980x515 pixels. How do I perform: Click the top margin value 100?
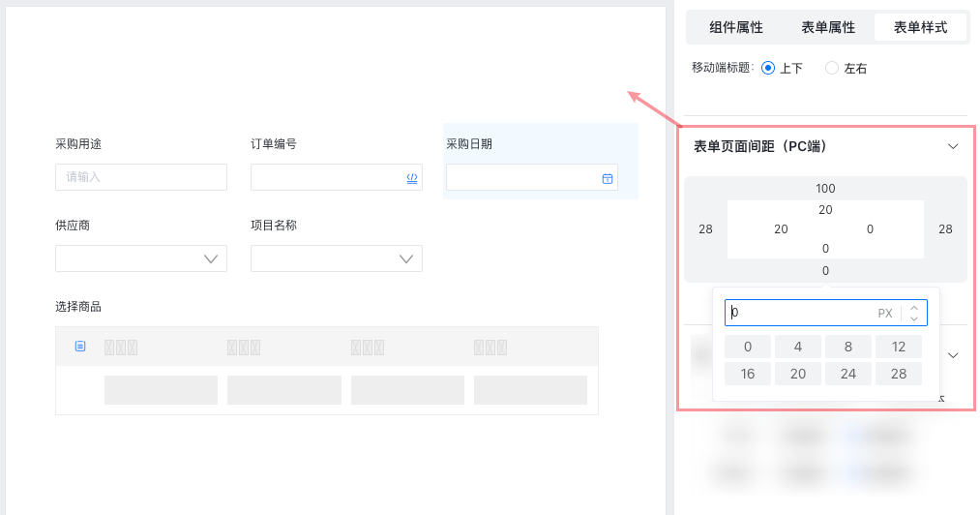(825, 189)
